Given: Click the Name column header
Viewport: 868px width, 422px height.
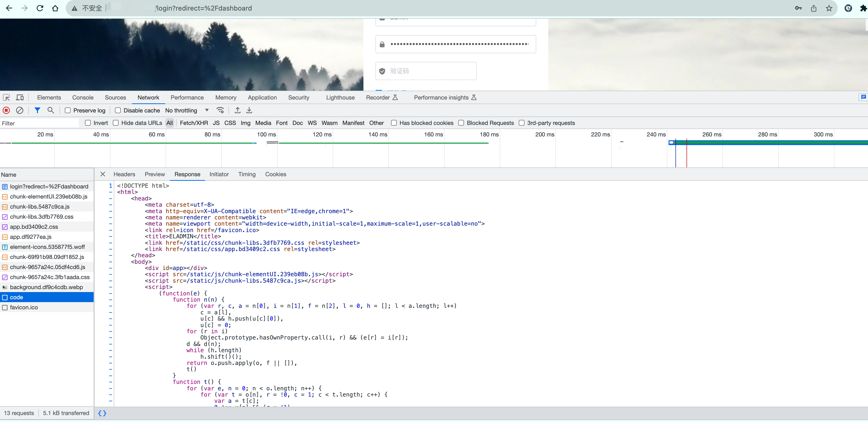Looking at the screenshot, I should [x=47, y=175].
